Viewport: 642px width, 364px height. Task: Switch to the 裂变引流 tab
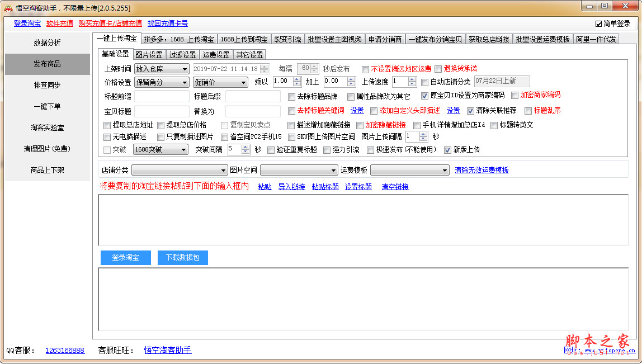pyautogui.click(x=287, y=39)
